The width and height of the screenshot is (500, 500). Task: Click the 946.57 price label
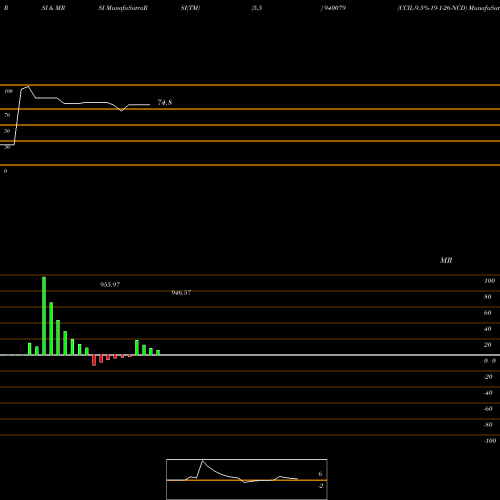click(x=181, y=293)
